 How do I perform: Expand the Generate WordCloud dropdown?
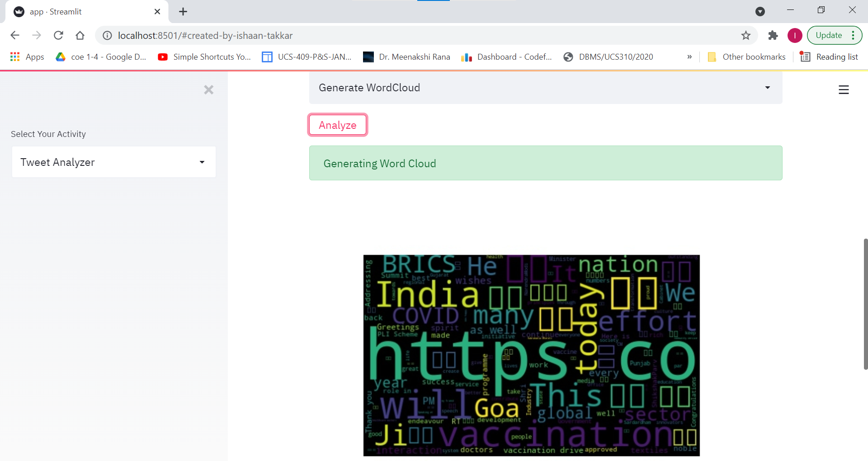pos(546,88)
